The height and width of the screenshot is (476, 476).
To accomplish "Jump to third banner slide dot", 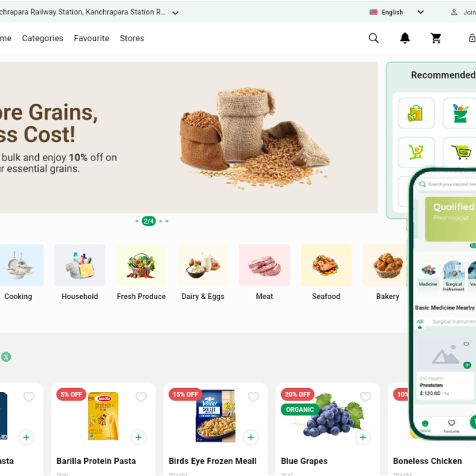I will point(160,221).
